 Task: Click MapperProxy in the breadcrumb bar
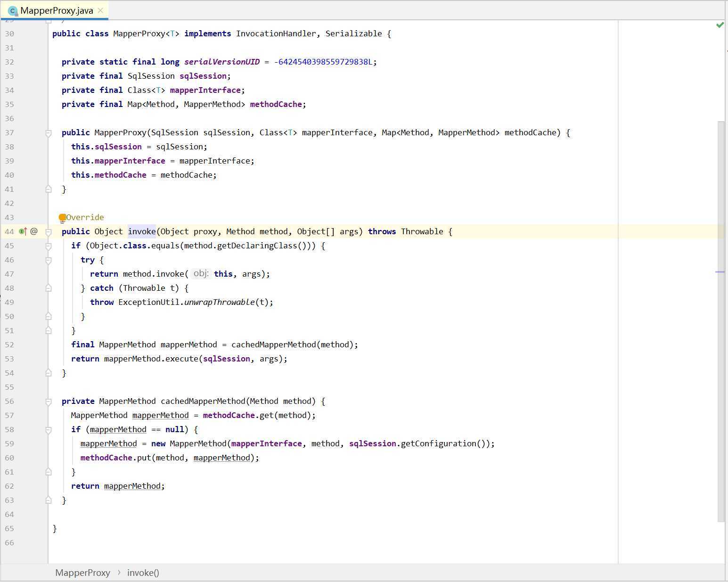coord(82,573)
